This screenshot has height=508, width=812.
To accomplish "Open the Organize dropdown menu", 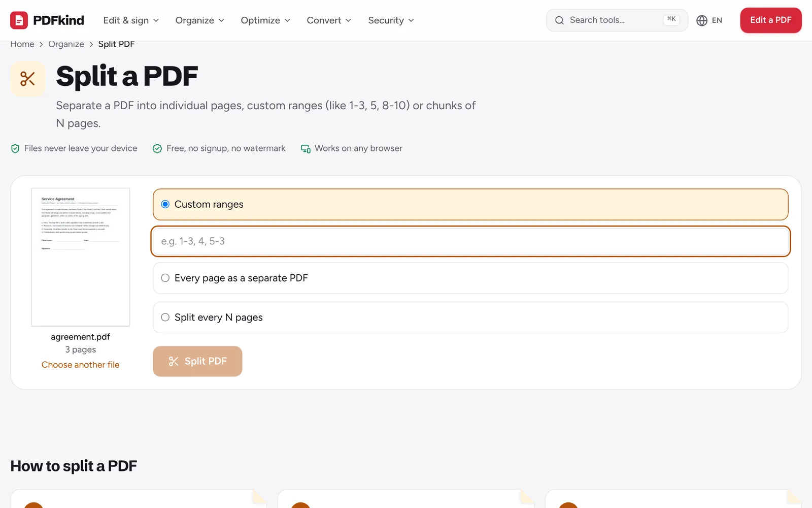I will (x=199, y=20).
